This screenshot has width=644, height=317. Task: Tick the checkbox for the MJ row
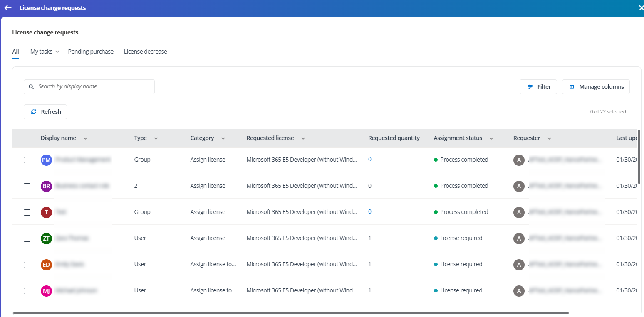click(27, 291)
